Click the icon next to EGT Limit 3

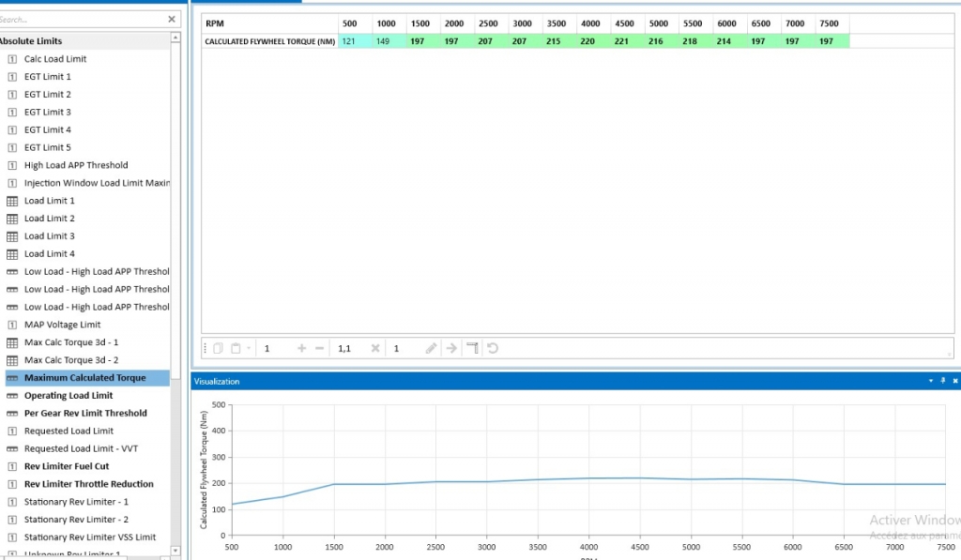(x=11, y=113)
